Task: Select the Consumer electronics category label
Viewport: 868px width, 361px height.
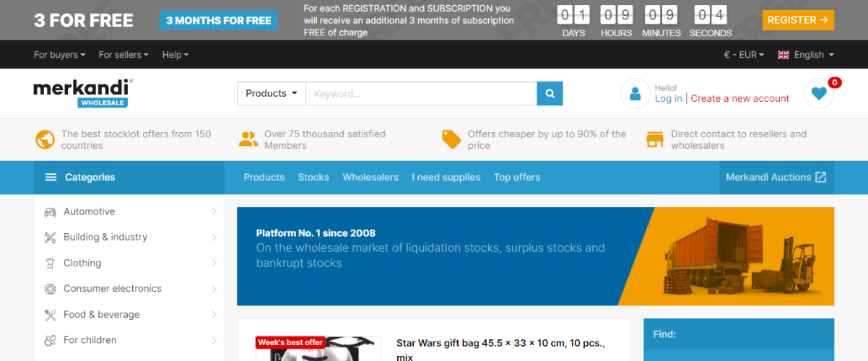Action: 113,289
